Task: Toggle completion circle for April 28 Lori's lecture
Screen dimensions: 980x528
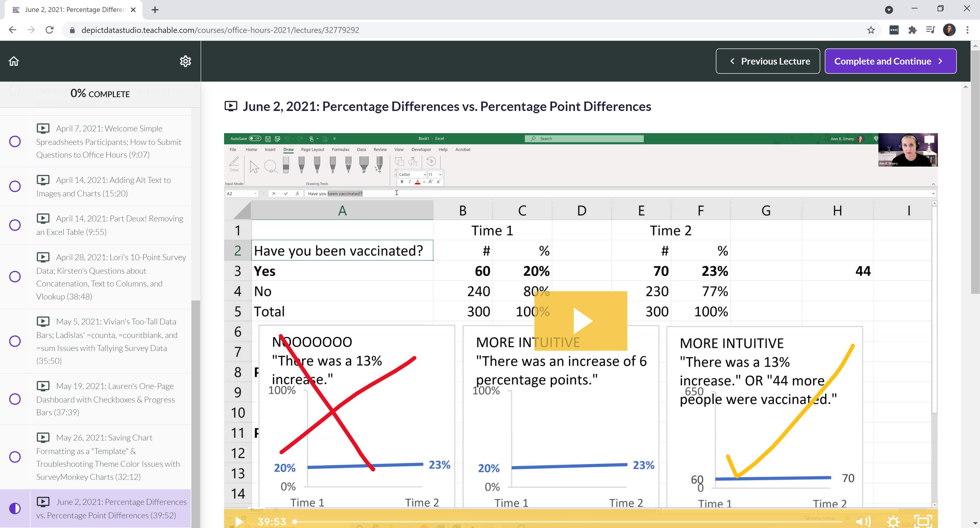Action: pos(15,276)
